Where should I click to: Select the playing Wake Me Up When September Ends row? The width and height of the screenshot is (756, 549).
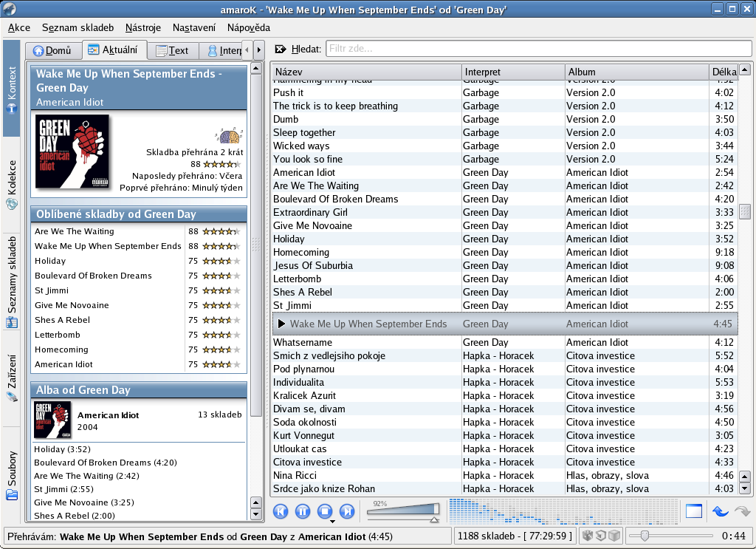click(x=505, y=324)
